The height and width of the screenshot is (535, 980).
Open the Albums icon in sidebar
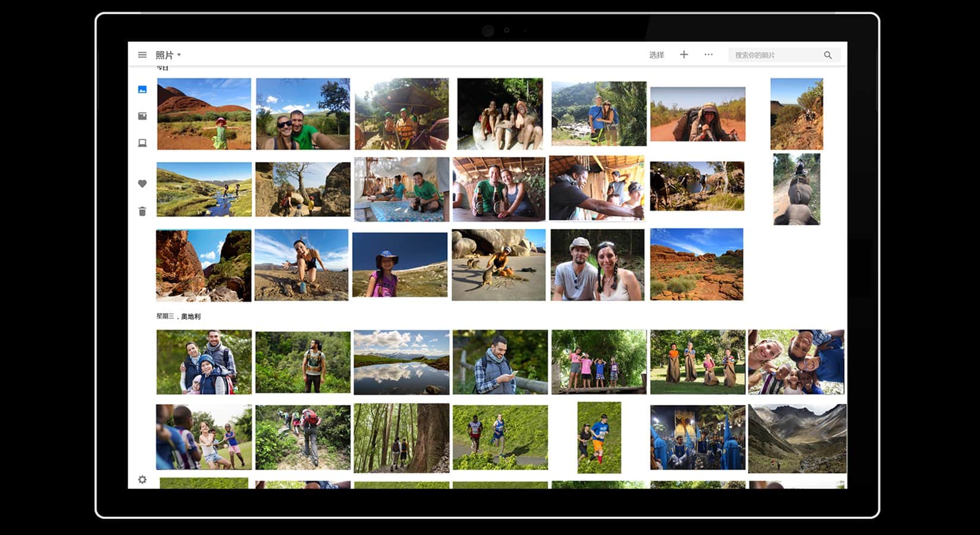(142, 116)
